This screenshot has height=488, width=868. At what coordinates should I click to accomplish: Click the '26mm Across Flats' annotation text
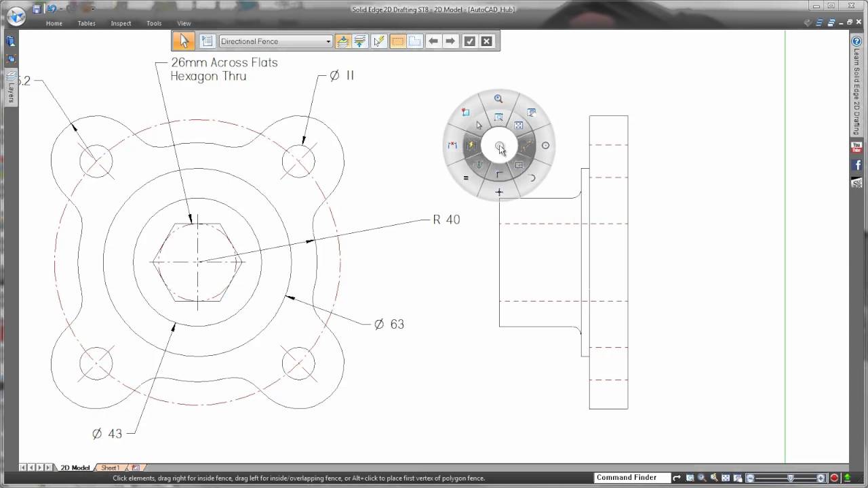[x=224, y=62]
